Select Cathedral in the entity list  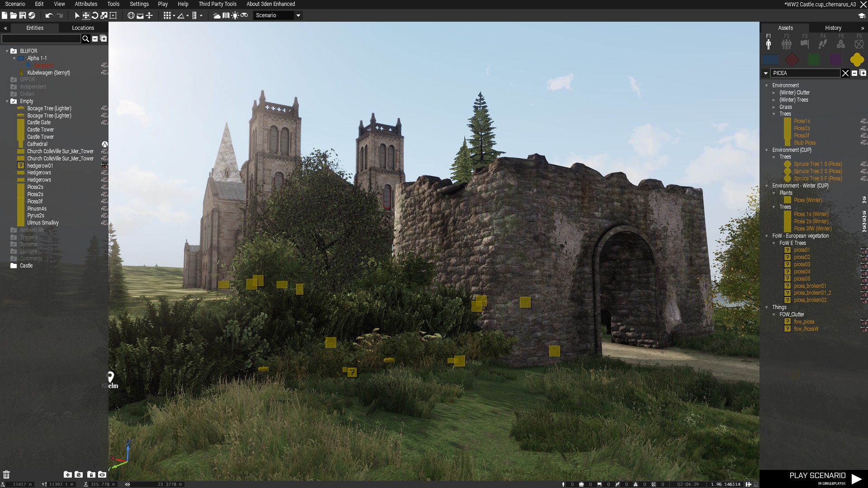(37, 144)
